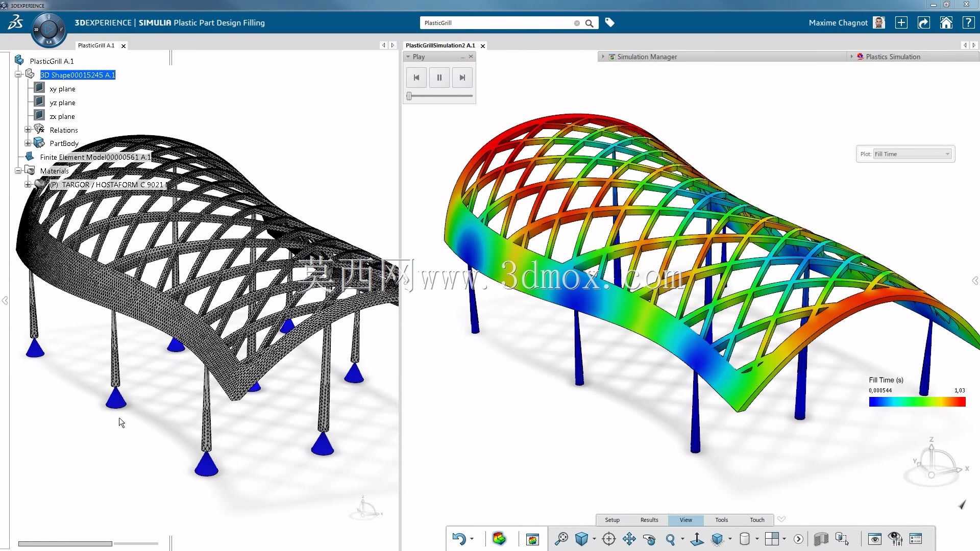Open the Zoom tool dropdown arrow
The height and width of the screenshot is (551, 980).
(x=682, y=539)
